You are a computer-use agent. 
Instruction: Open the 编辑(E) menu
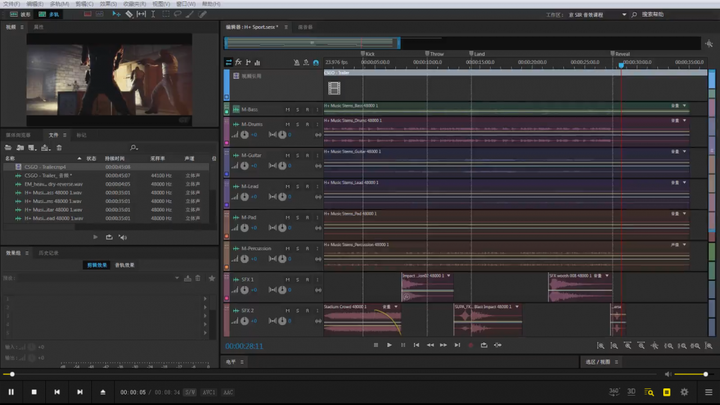35,4
